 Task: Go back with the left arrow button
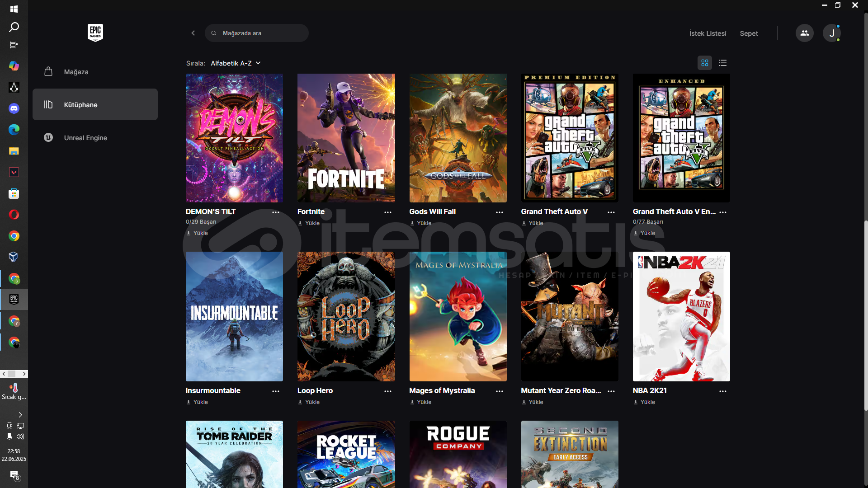[x=193, y=33]
